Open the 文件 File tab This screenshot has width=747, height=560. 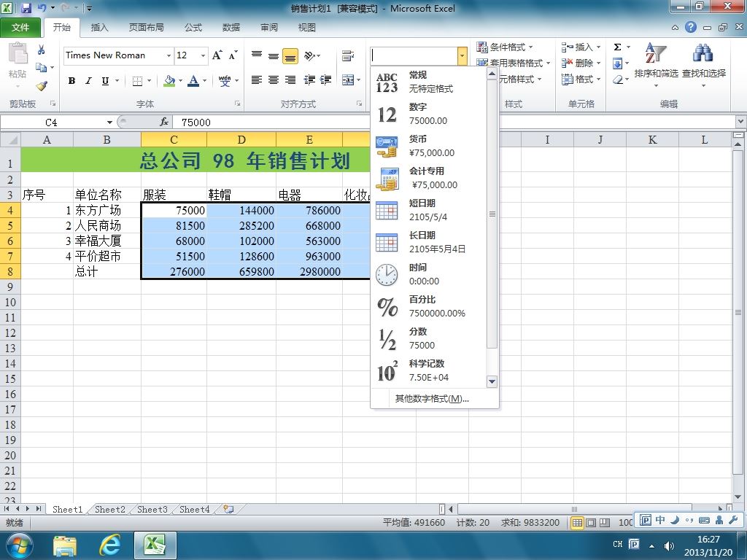20,28
